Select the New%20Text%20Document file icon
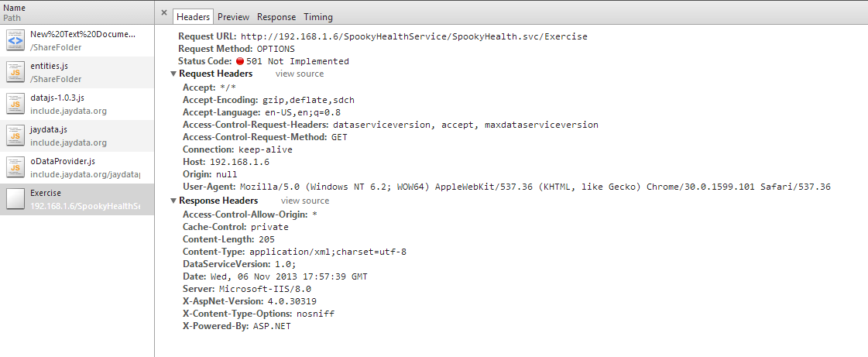This screenshot has width=868, height=357. point(15,40)
